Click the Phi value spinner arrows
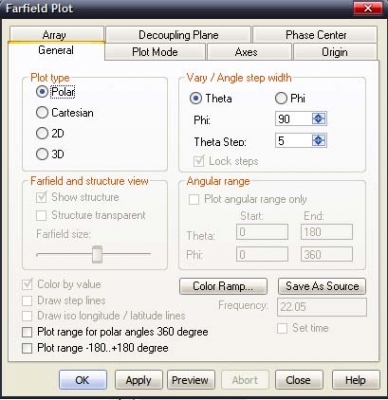Screen dimensions: 388x400 tap(318, 119)
